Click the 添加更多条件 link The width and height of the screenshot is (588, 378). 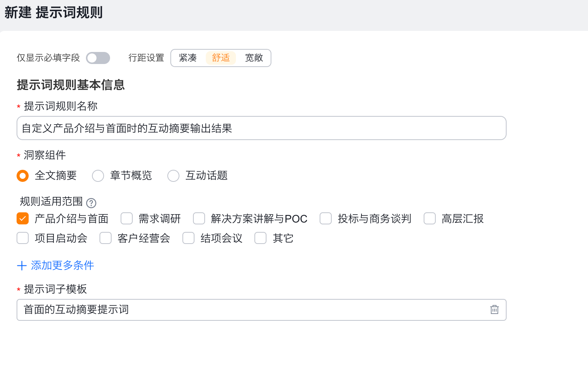point(62,265)
